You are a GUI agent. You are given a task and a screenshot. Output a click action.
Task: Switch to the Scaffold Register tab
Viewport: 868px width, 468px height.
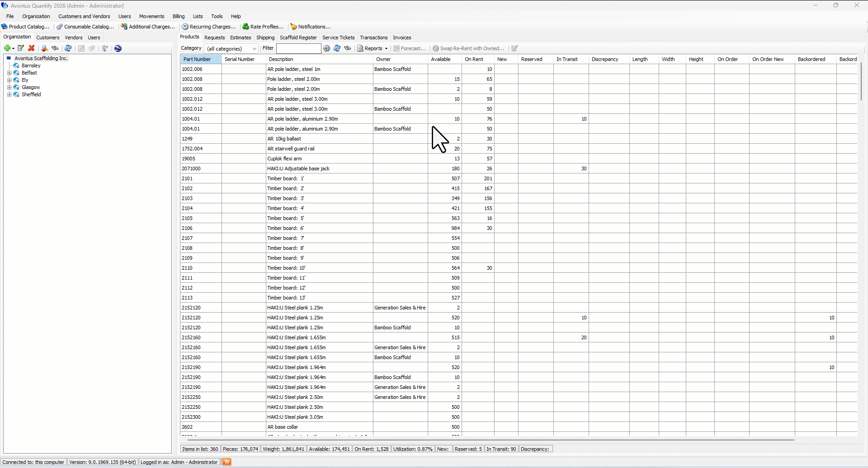tap(298, 37)
